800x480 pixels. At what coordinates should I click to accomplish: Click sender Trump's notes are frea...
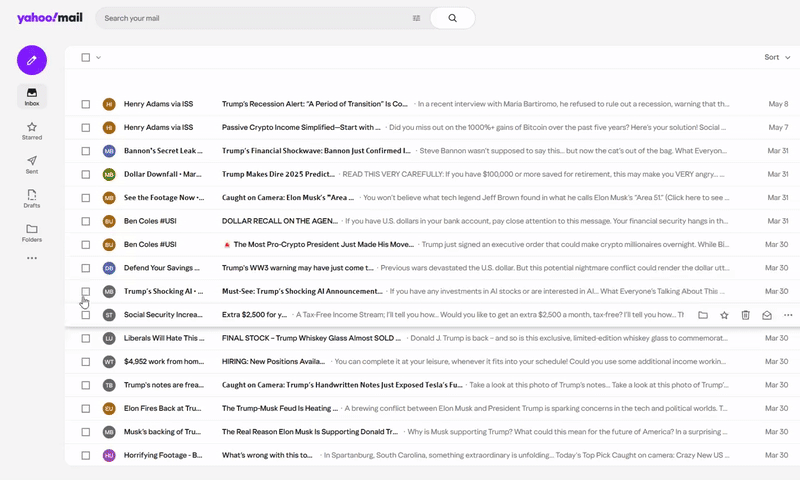[x=164, y=385]
